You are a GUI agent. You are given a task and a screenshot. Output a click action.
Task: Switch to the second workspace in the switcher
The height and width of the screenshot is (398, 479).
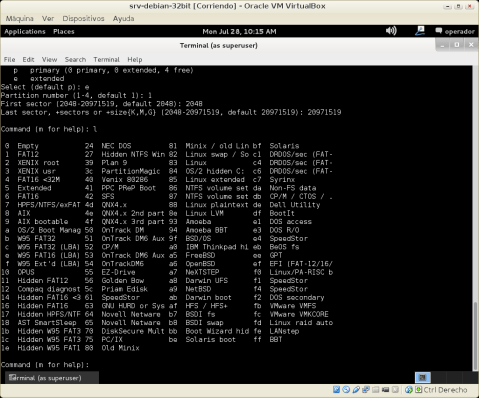[x=439, y=377]
